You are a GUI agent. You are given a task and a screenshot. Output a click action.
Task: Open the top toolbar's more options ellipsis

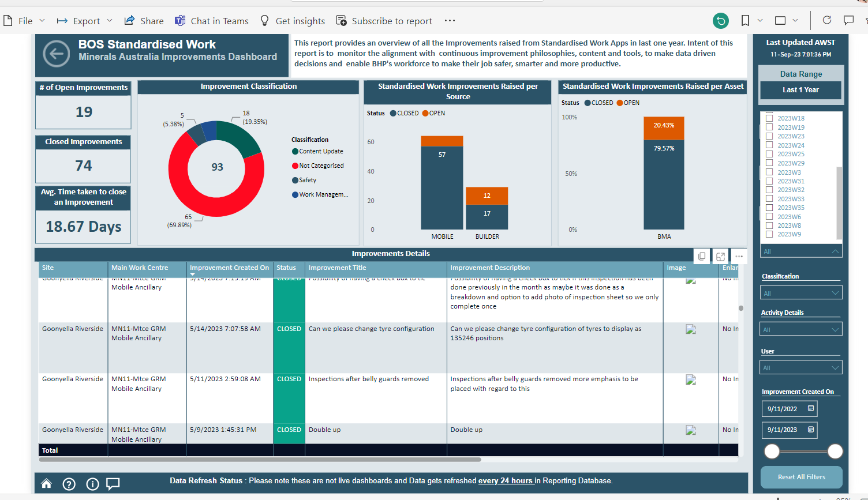(450, 21)
